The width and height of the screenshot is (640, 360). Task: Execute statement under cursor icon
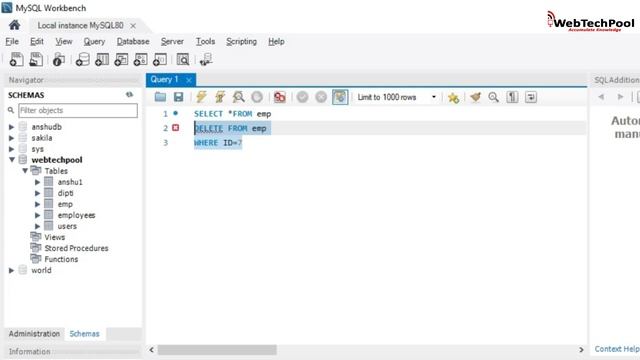[220, 97]
